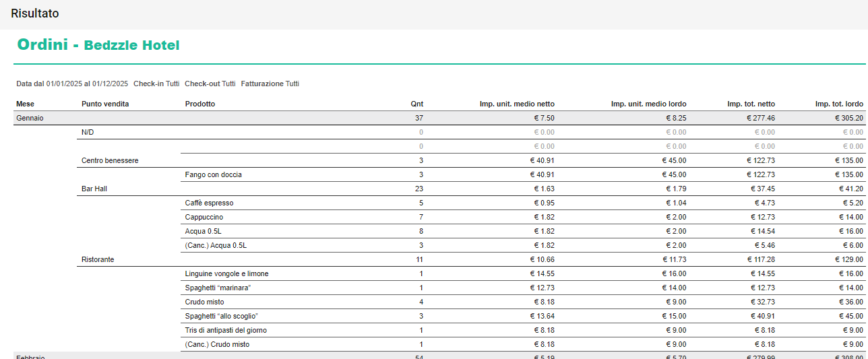Viewport: 868px width, 359px height.
Task: Click the '(Canc.) Acqua 0.5L' product
Action: click(x=216, y=245)
